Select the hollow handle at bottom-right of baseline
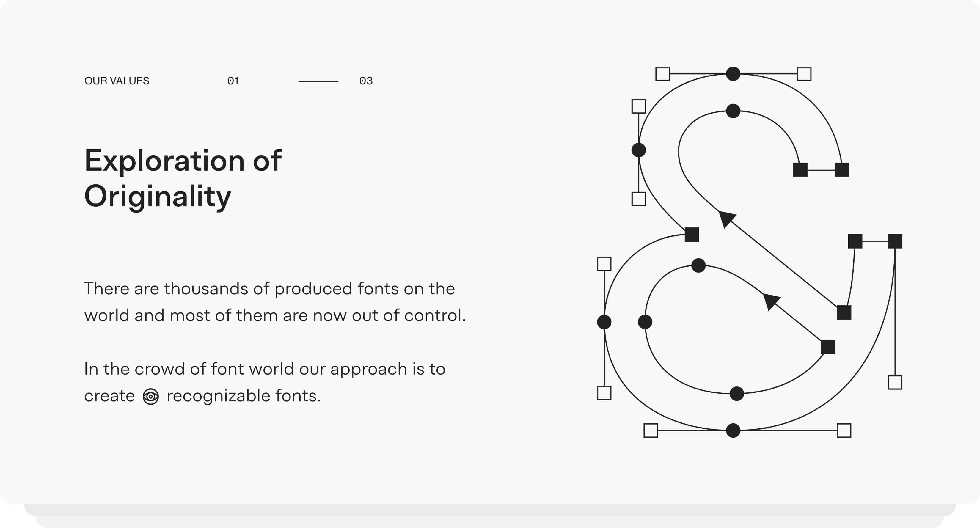The width and height of the screenshot is (980, 528). (844, 430)
